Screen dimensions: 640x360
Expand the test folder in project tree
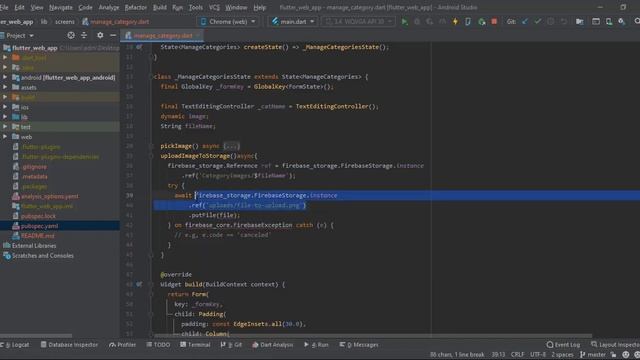pos(5,127)
